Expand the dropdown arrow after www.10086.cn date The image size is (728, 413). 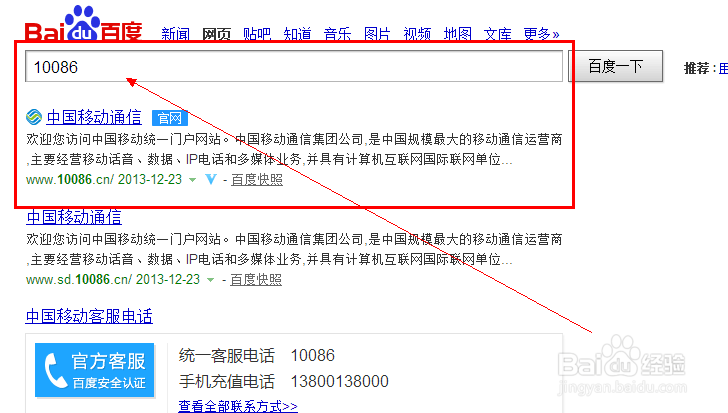[192, 180]
